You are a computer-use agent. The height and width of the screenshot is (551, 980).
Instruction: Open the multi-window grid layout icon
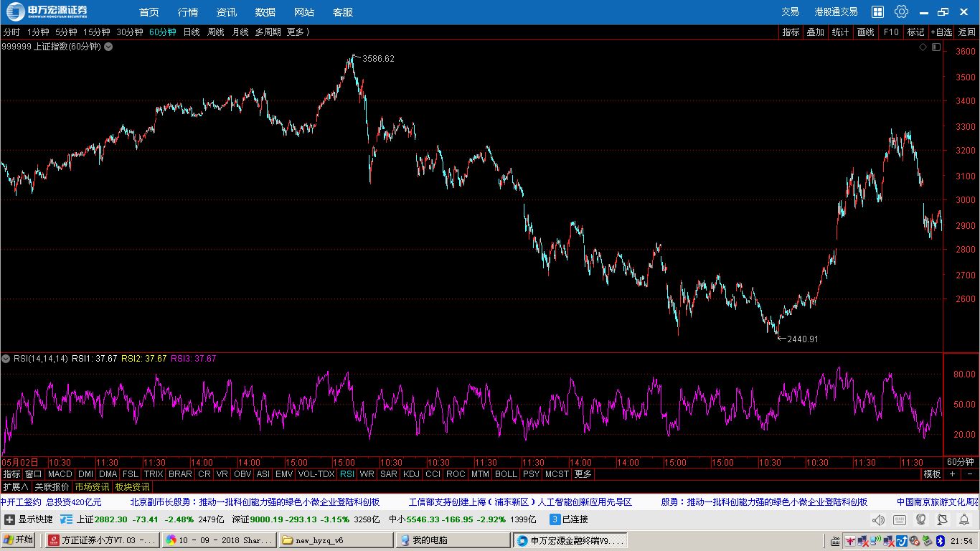click(877, 11)
